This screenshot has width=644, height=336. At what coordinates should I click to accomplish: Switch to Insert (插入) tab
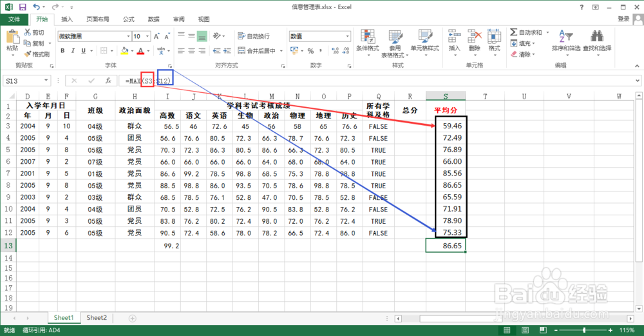click(67, 19)
